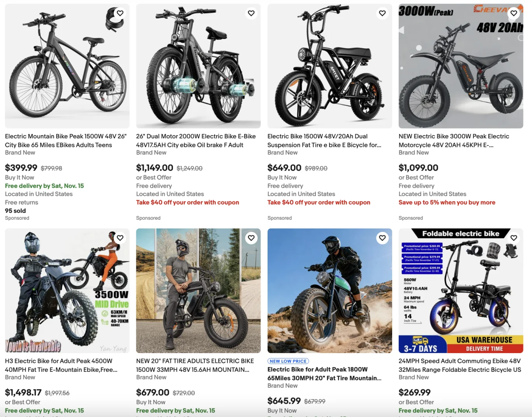Watch the Peak 1800W bike listing
The height and width of the screenshot is (417, 532).
382,238
